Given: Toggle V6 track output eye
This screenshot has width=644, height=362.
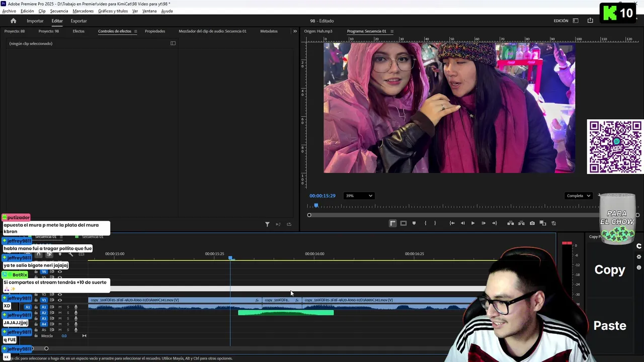Looking at the screenshot, I should [60, 271].
